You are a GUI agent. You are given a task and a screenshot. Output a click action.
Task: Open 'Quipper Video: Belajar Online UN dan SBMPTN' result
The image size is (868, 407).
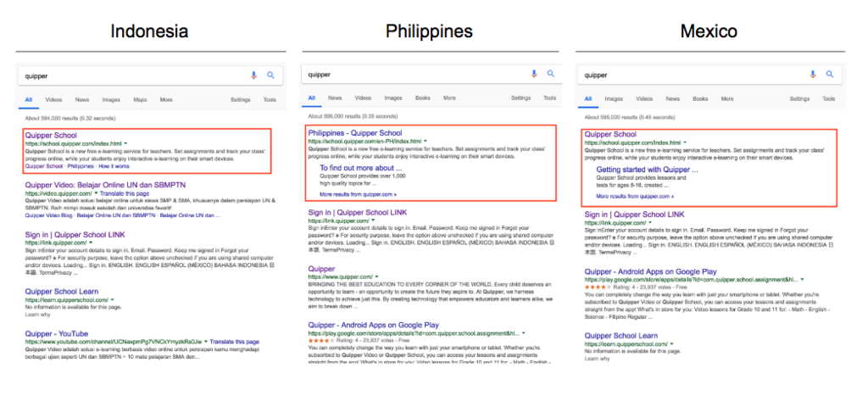coord(105,184)
